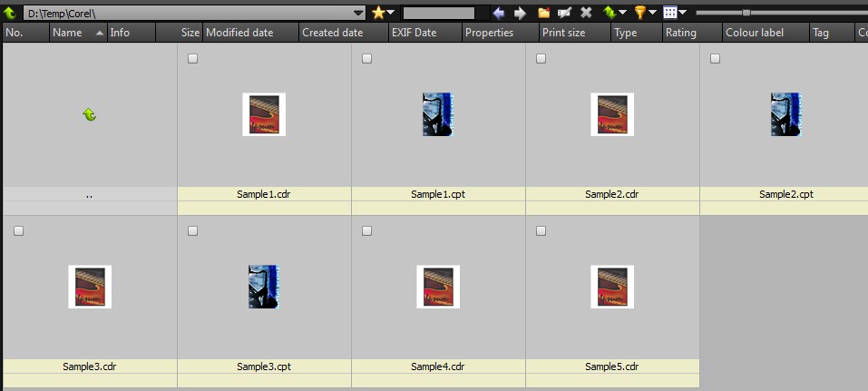Tick the checkbox for Sample3.cdr

[18, 231]
